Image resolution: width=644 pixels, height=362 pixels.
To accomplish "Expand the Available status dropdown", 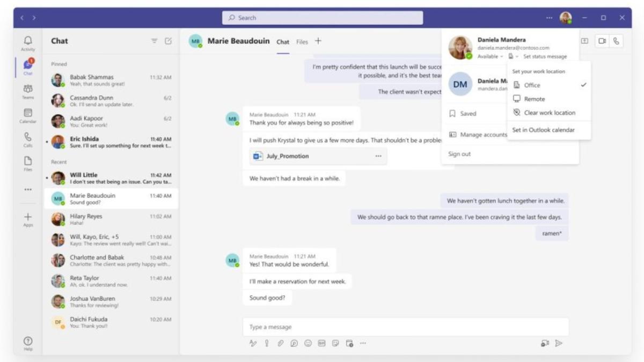I will point(490,56).
